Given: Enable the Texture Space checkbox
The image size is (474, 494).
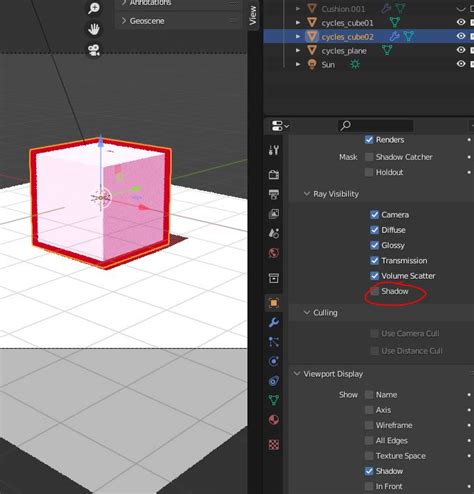Looking at the screenshot, I should (x=369, y=456).
